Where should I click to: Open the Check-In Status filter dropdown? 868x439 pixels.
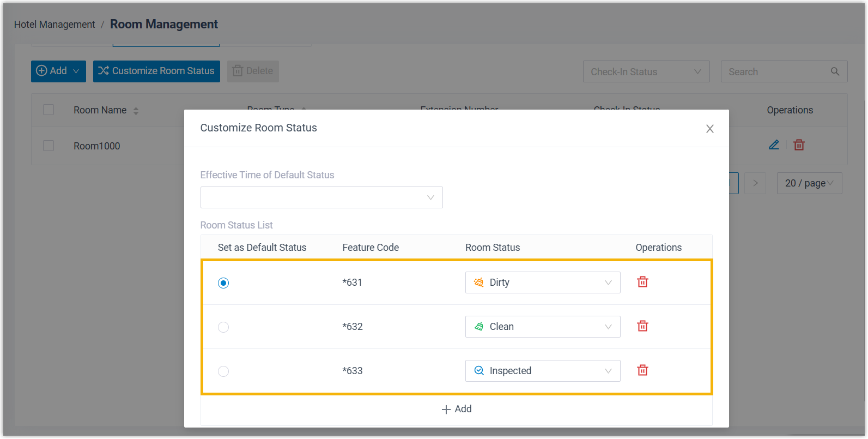click(x=646, y=71)
